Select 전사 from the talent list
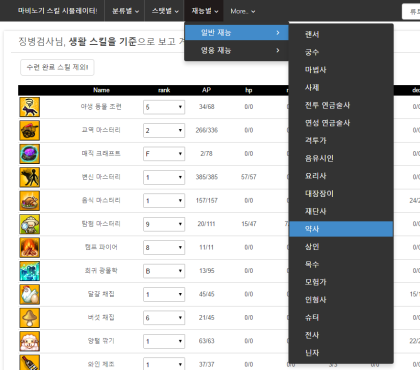Viewport: 420px width, 370px height. (341, 335)
